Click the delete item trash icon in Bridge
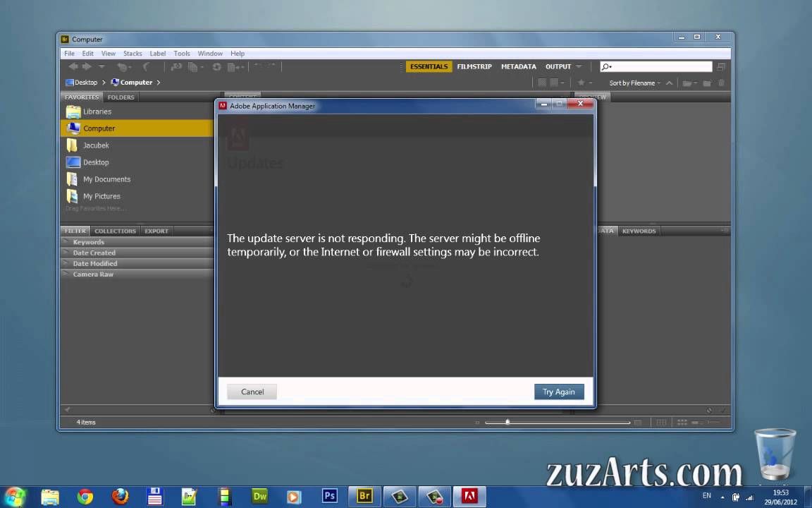 pos(721,83)
